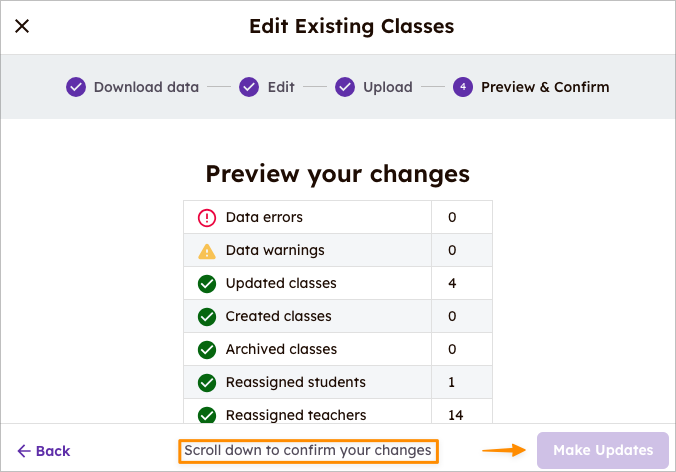Viewport: 676px width, 472px height.
Task: Click the Download data step checkmark icon
Action: coord(76,87)
